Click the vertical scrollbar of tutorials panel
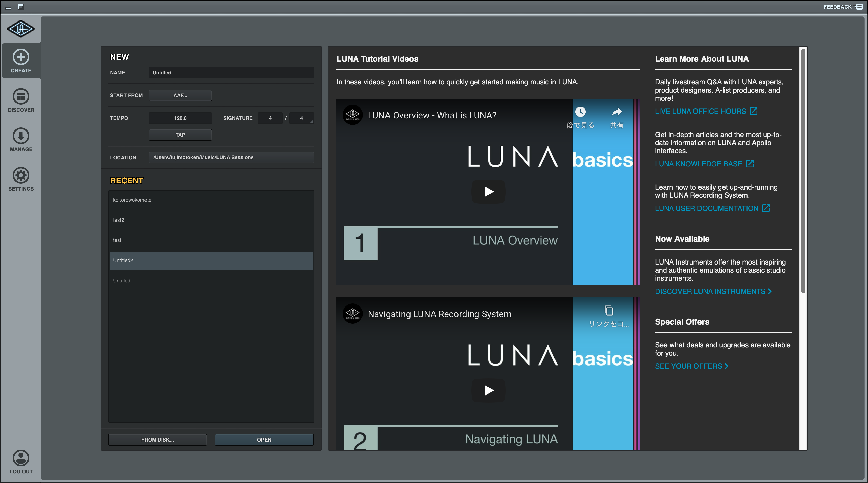 click(x=803, y=171)
